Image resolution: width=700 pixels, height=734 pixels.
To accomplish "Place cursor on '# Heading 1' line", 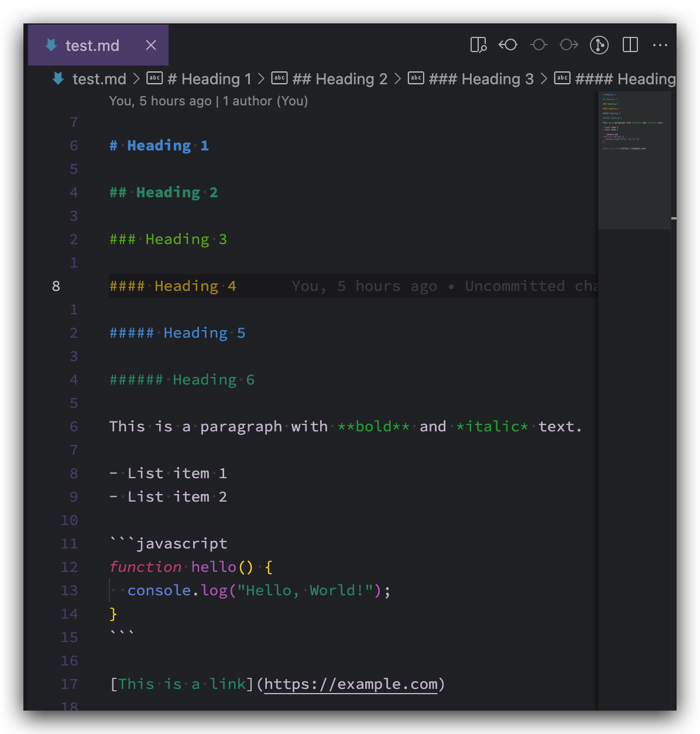I will coord(159,146).
